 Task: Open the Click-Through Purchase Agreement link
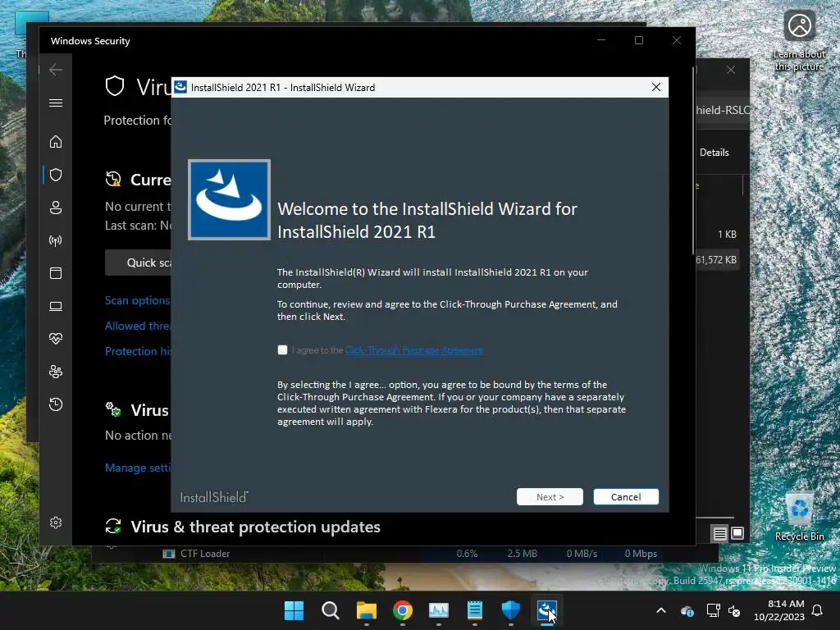tap(413, 350)
